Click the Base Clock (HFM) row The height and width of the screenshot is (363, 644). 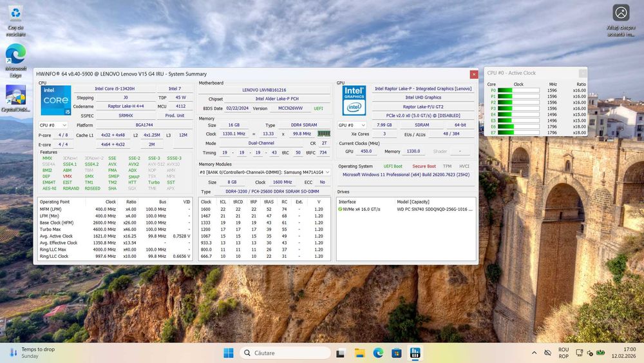pos(115,222)
